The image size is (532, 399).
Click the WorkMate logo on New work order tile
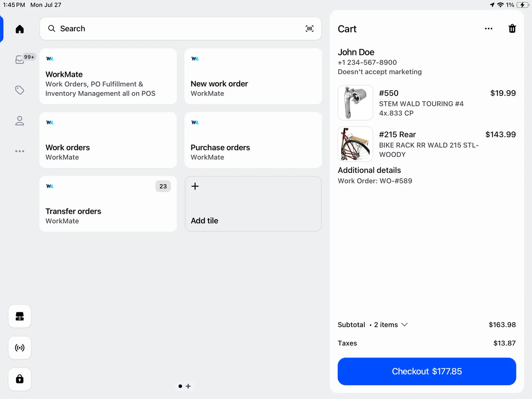click(x=195, y=59)
